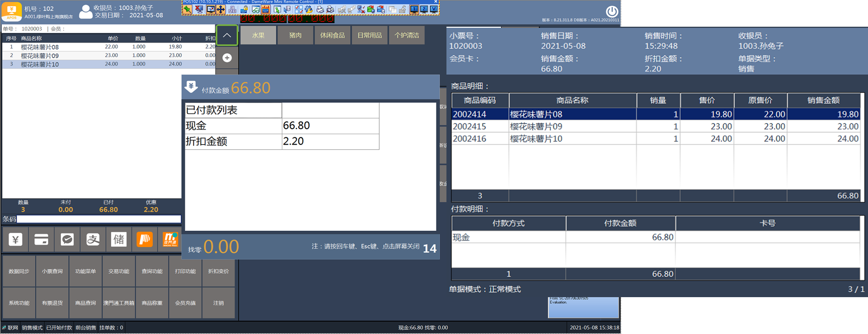
Task: Click the 销售金额 column header
Action: point(823,100)
